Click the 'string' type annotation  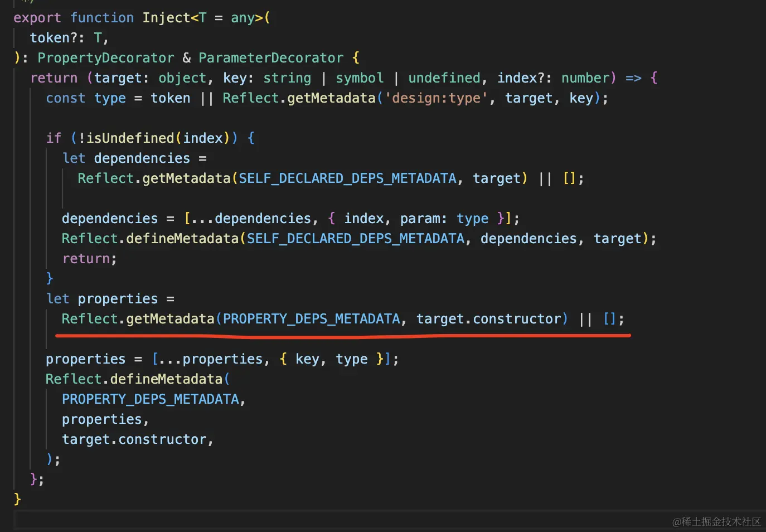click(287, 78)
